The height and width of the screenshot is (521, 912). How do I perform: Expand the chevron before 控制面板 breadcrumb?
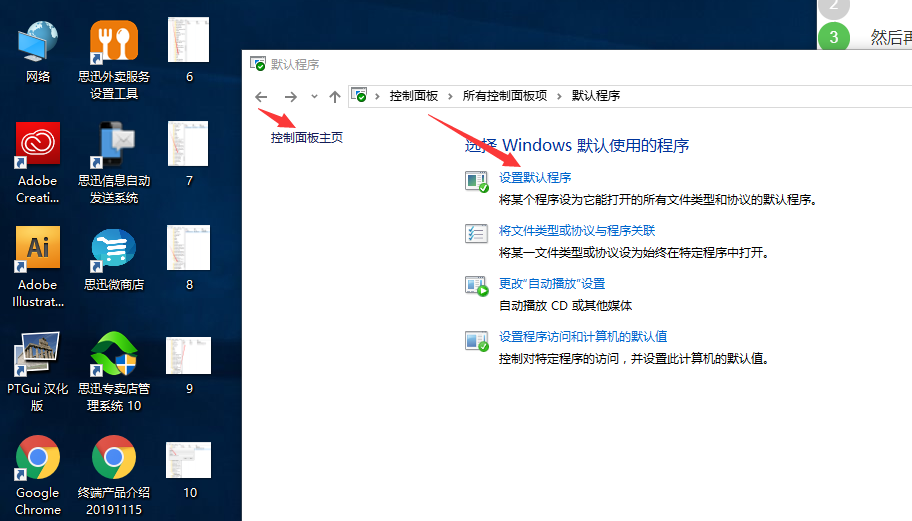[x=377, y=96]
